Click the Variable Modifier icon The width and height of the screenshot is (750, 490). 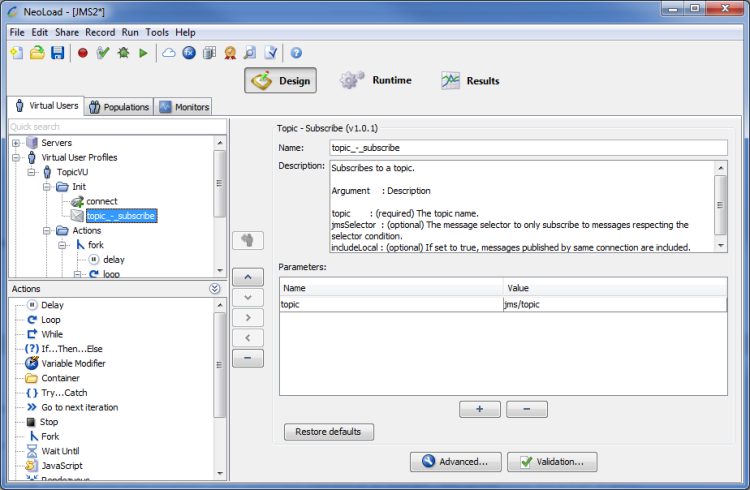click(32, 363)
